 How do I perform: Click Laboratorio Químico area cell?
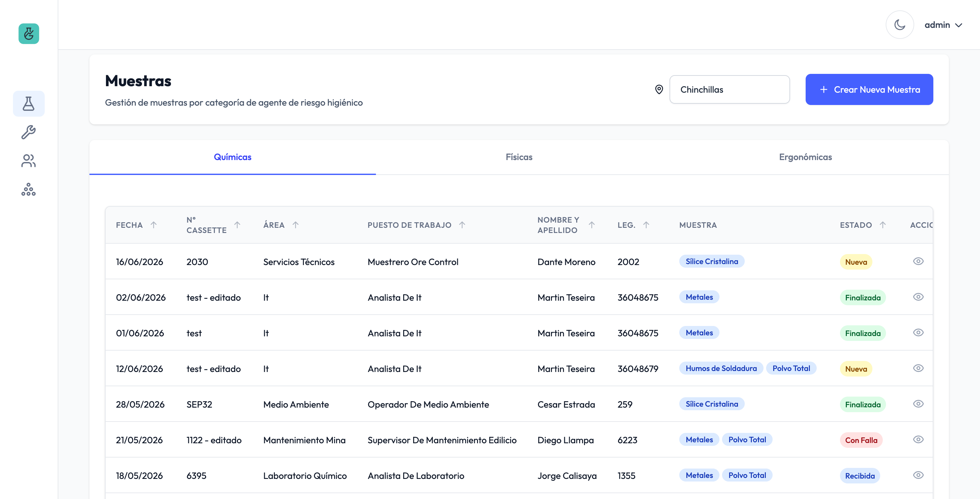(x=305, y=476)
